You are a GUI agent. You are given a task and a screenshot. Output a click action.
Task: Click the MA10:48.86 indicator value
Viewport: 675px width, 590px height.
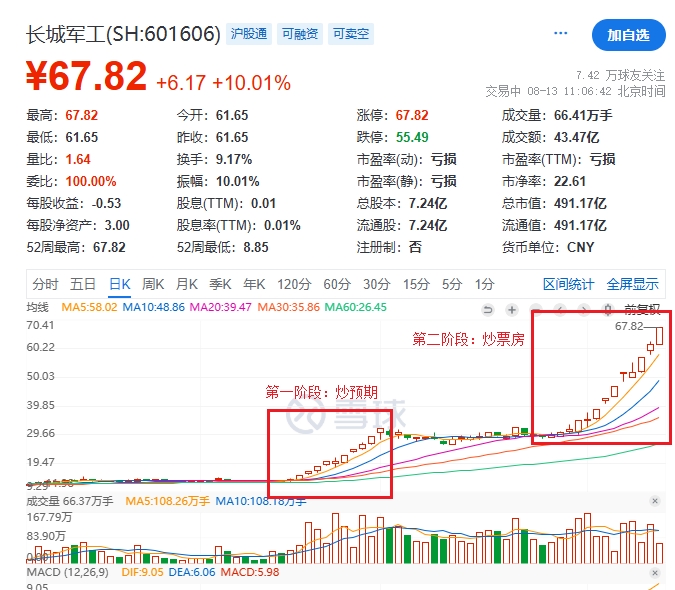(x=154, y=307)
